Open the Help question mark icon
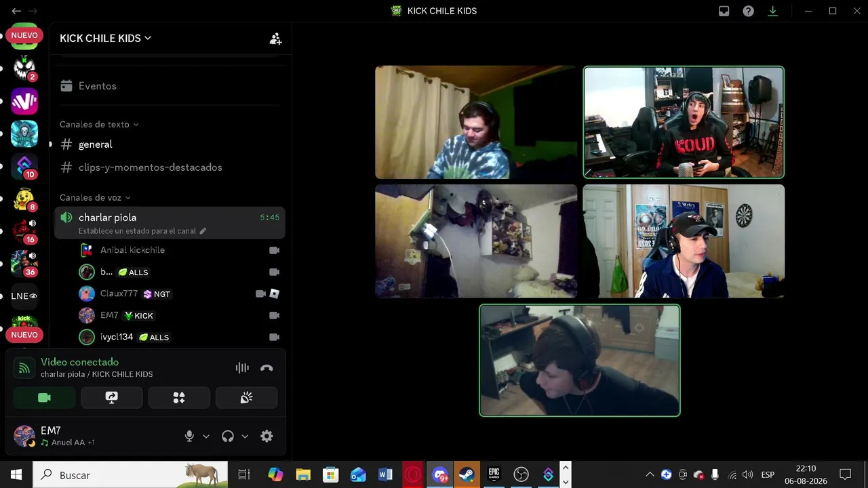The height and width of the screenshot is (488, 868). click(748, 11)
